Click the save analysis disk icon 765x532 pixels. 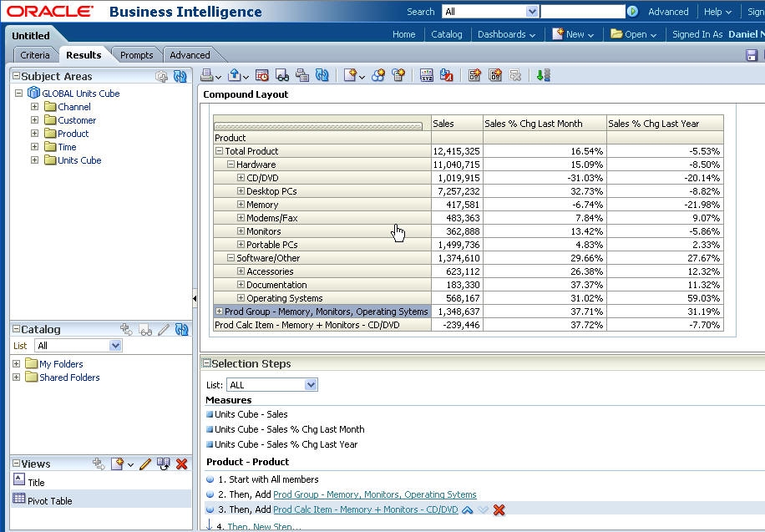752,55
